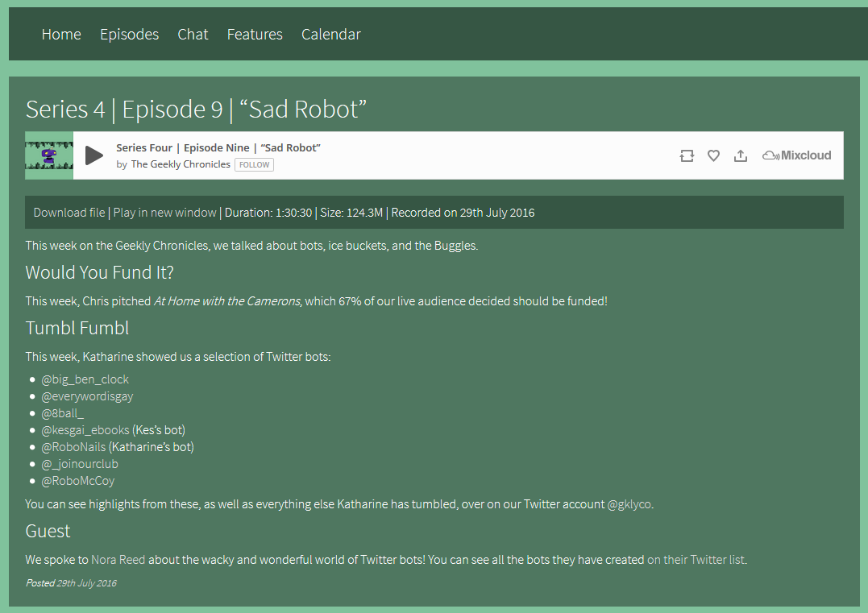Open The Geekly Chronicles profile link
Image resolution: width=868 pixels, height=613 pixels.
point(181,164)
